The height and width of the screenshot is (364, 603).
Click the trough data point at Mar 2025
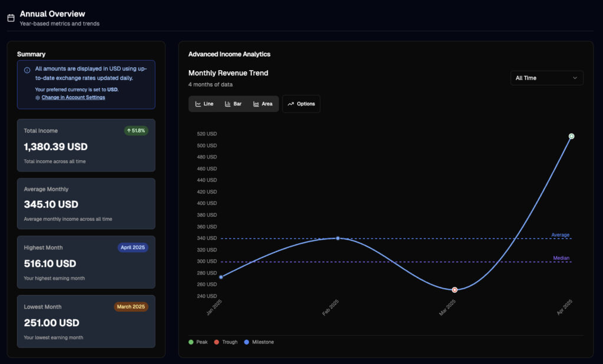click(454, 289)
